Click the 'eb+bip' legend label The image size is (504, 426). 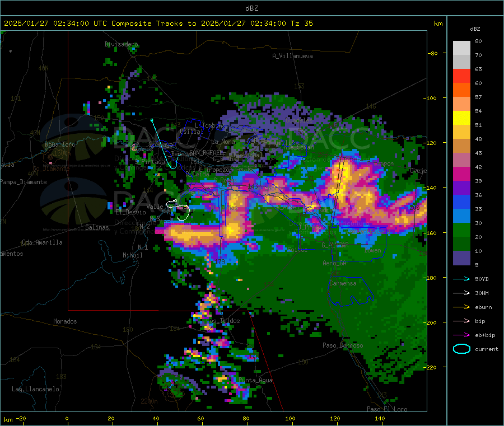pos(485,335)
